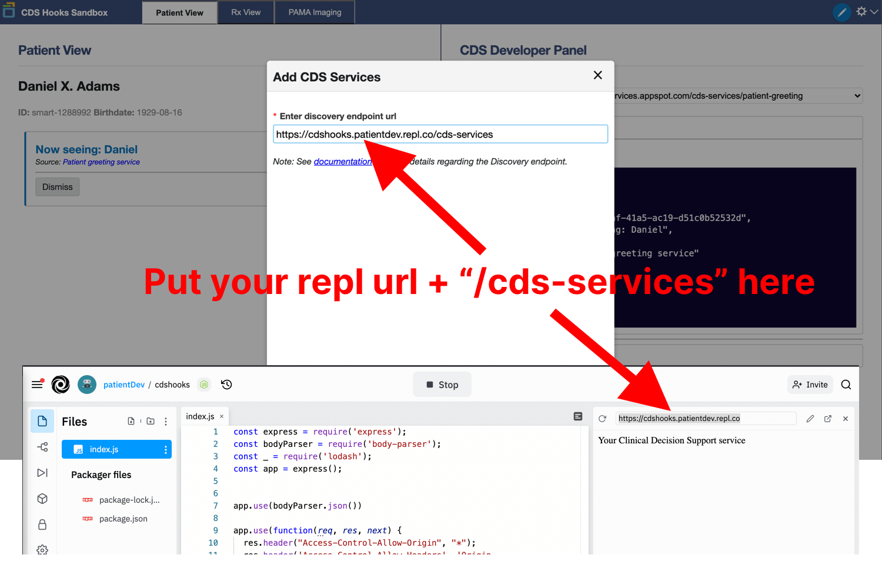Viewport: 882px width, 588px height.
Task: Open the Files panel three-dot menu
Action: (x=166, y=422)
